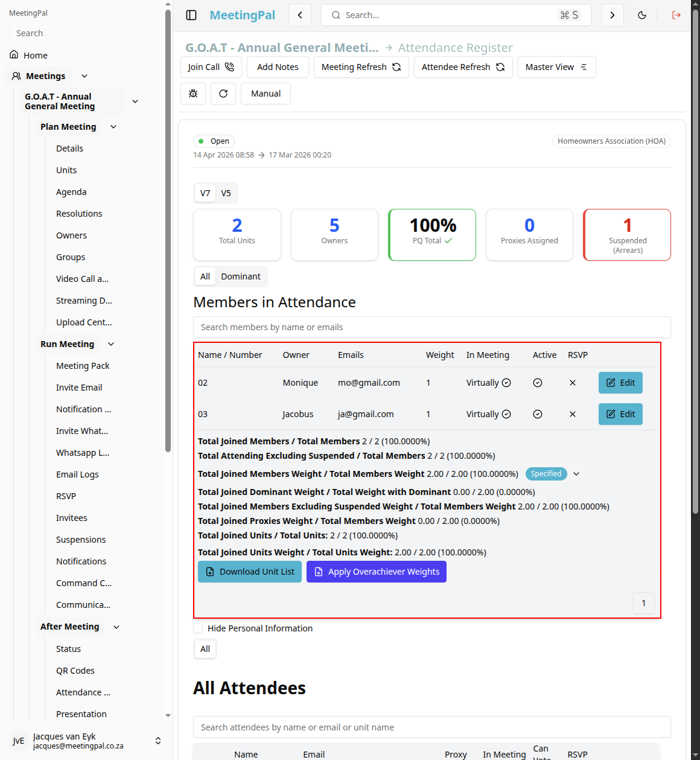Click the sidebar scrollbar down arrow

(168, 715)
